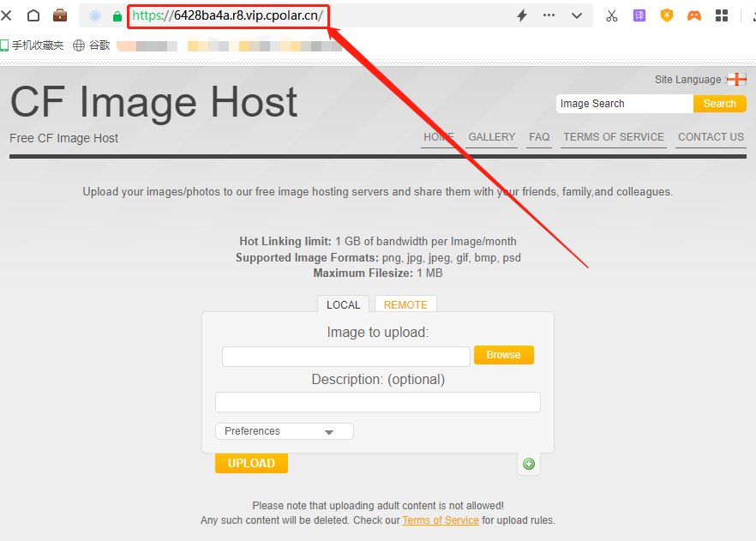The width and height of the screenshot is (756, 541).
Task: Open the GALLERY menu item
Action: point(492,137)
